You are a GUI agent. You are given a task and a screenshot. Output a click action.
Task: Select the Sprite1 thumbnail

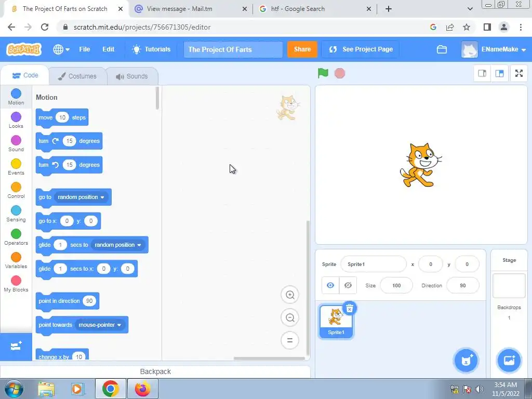click(x=336, y=322)
